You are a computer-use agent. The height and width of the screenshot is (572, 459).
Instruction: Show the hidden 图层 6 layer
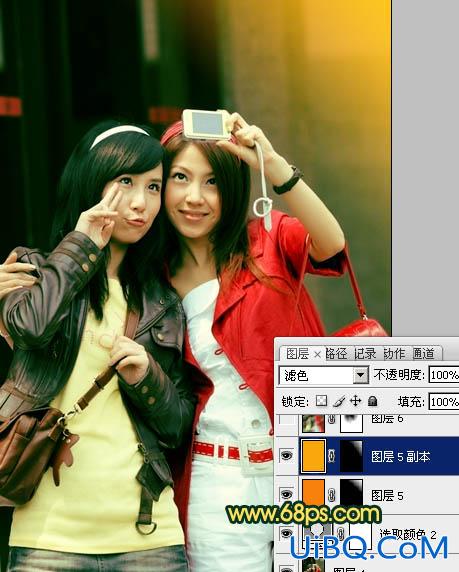(287, 420)
